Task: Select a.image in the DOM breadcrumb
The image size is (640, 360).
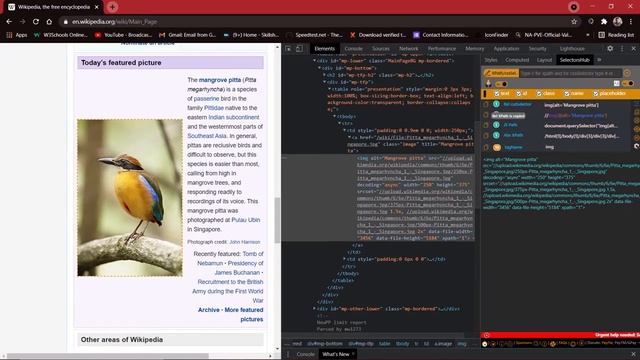Action: click(x=443, y=344)
